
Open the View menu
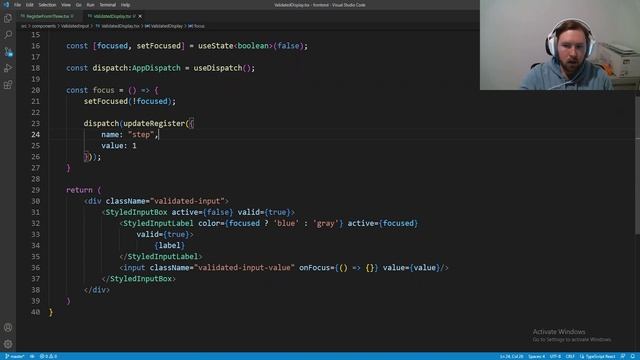(x=66, y=5)
